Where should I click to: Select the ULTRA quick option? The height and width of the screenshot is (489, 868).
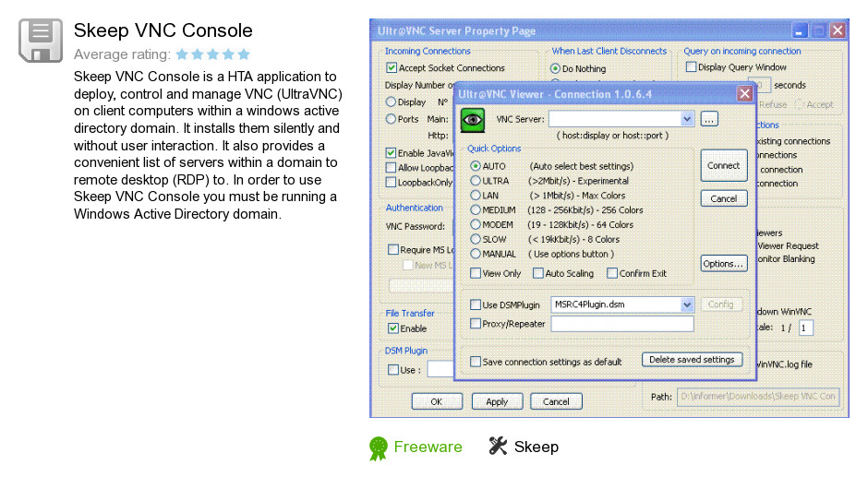coord(476,180)
